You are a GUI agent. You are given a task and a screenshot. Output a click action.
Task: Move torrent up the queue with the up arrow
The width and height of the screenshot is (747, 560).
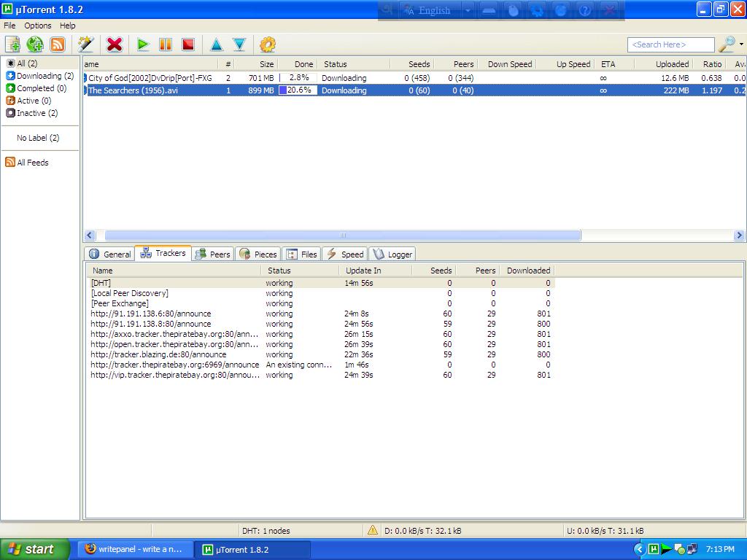point(216,44)
